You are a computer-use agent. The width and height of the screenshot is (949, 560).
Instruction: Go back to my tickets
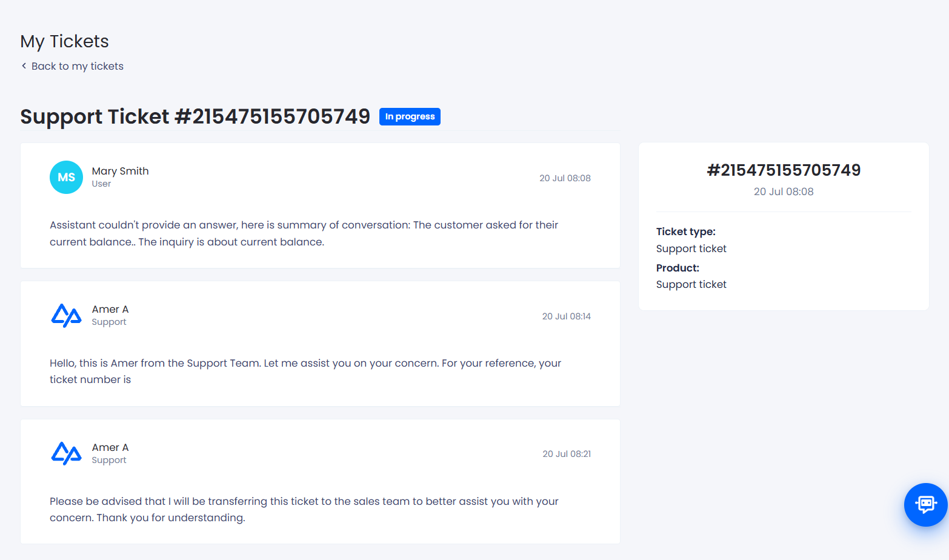[78, 66]
